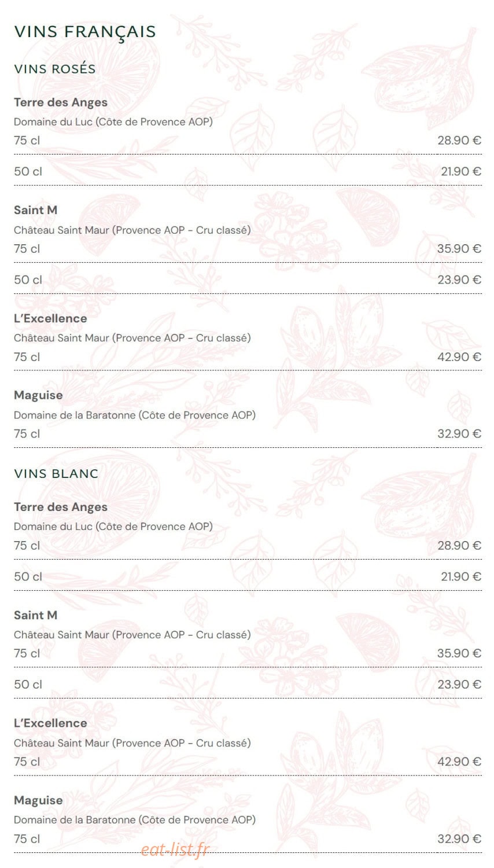
Task: Click Domaine de la Baratonne description in rosés
Action: pyautogui.click(x=135, y=415)
